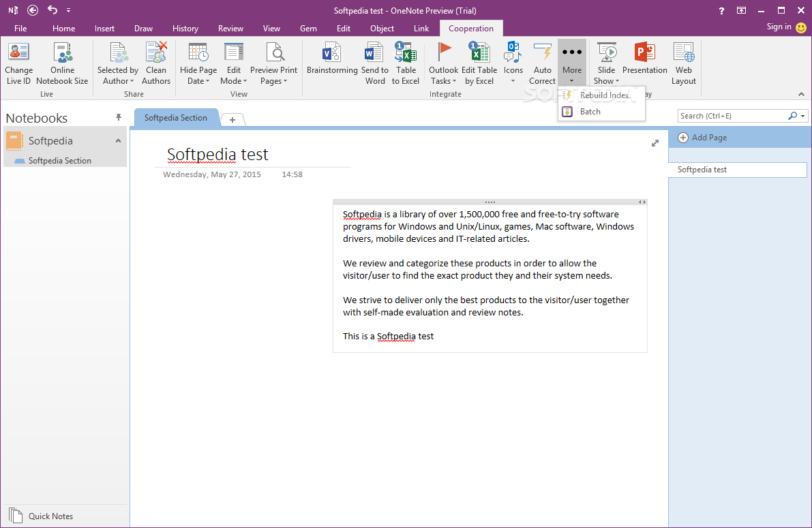Image resolution: width=812 pixels, height=528 pixels.
Task: Collapse the ribbon arrow
Action: [x=801, y=94]
